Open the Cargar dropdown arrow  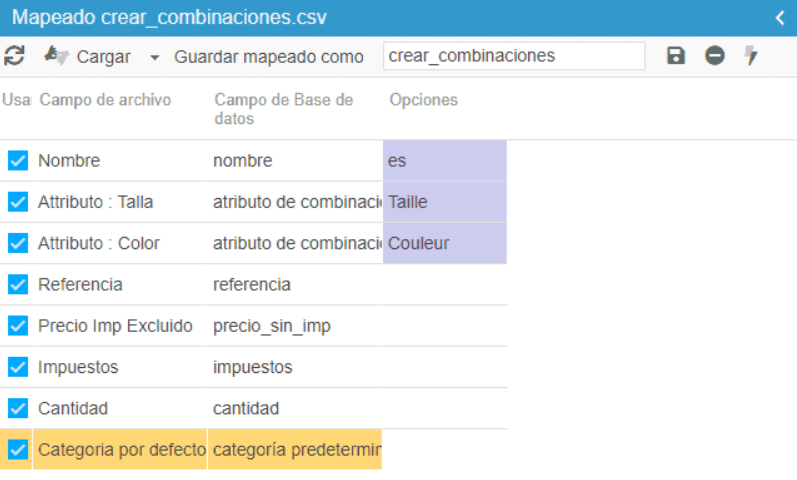(x=154, y=57)
